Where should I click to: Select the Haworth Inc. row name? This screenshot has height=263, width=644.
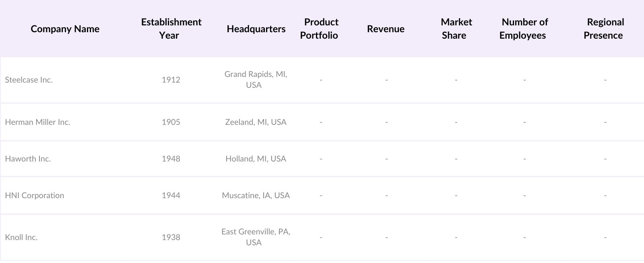click(x=28, y=159)
